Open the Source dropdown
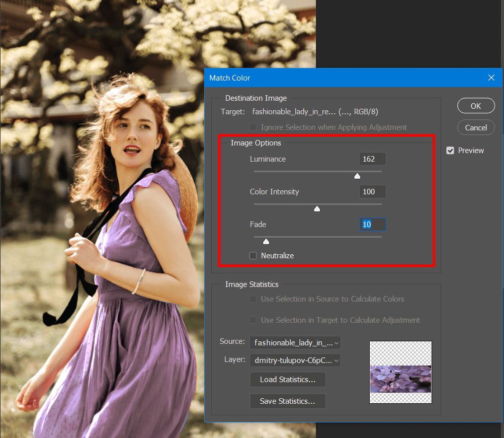This screenshot has height=438, width=504. 295,343
